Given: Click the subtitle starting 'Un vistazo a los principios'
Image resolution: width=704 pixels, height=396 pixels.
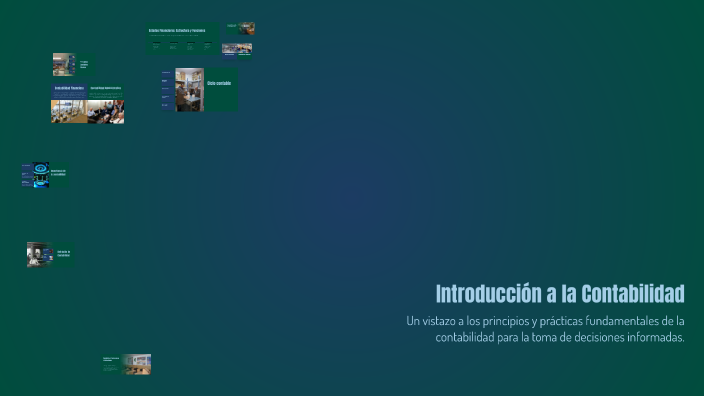Looking at the screenshot, I should [x=545, y=329].
